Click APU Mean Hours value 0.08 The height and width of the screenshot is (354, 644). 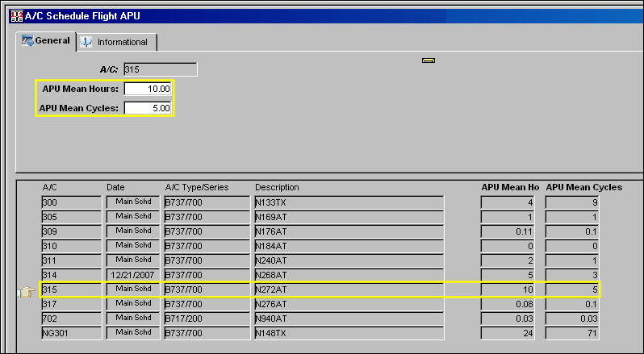(x=508, y=304)
